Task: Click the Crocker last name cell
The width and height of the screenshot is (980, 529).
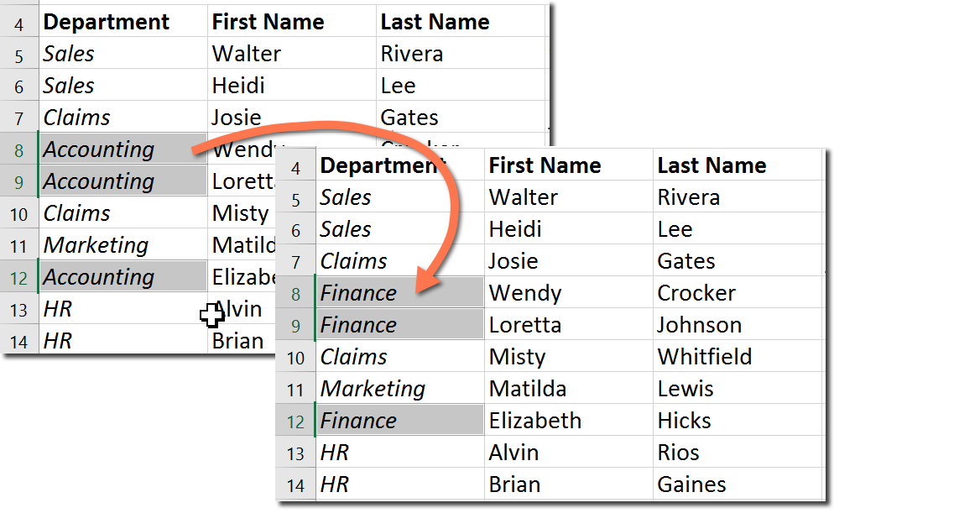Action: coord(696,293)
